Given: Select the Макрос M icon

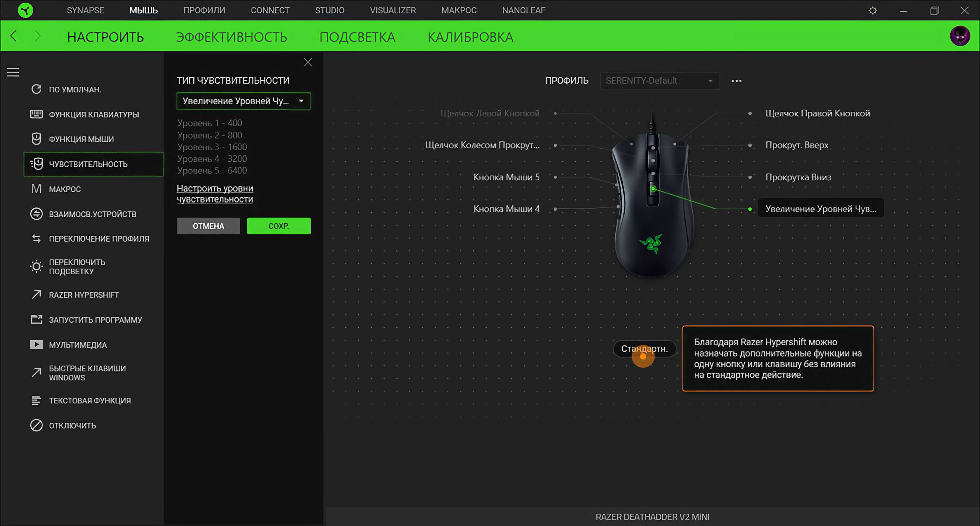Looking at the screenshot, I should tap(36, 189).
